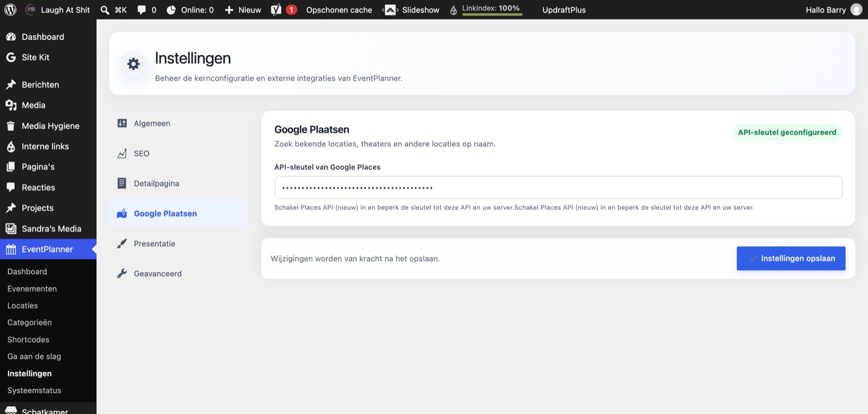Click the Laugh At Shit site name
This screenshot has height=414, width=868.
tap(65, 10)
